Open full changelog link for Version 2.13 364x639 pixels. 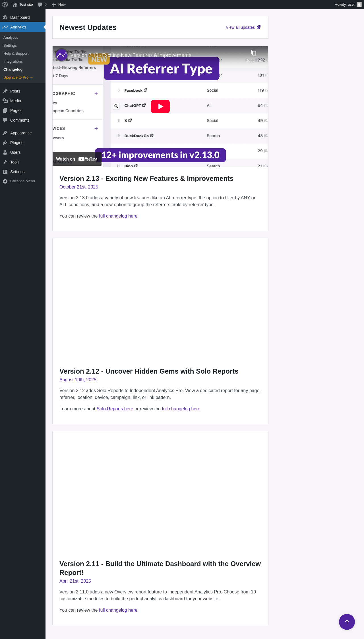click(118, 216)
